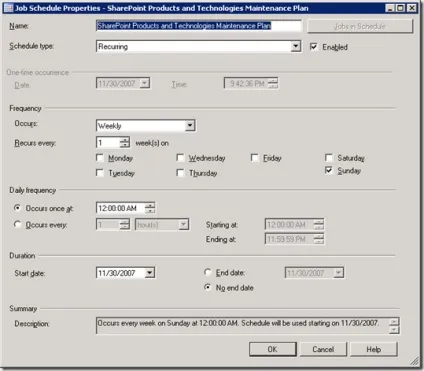Open the Occurs frequency dropdown
The width and height of the screenshot is (424, 371).
click(190, 126)
